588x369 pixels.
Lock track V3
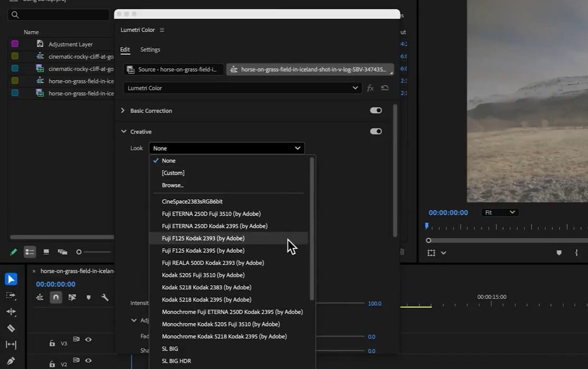52,343
